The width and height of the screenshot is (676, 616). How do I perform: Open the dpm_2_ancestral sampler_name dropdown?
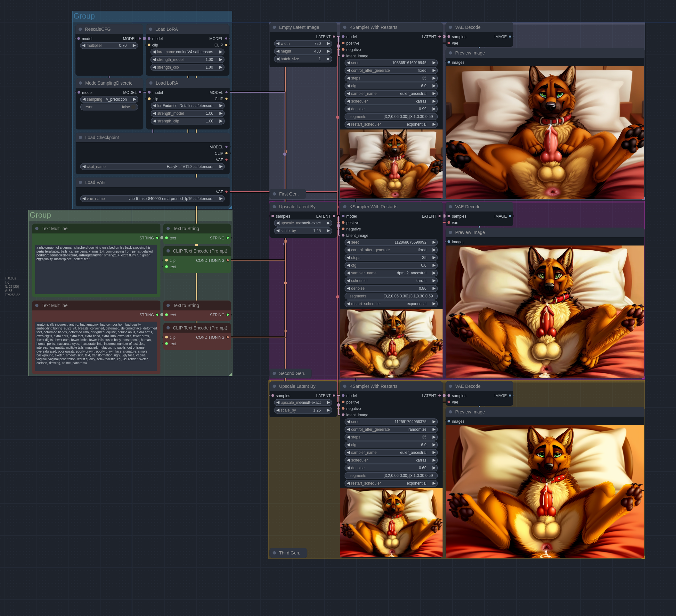tap(391, 273)
